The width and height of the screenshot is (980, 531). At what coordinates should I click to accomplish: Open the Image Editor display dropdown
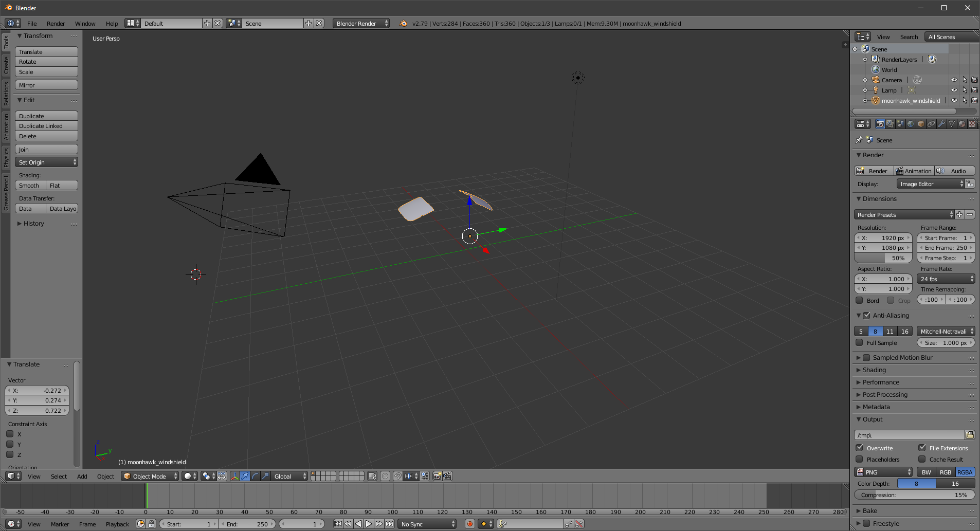coord(931,184)
